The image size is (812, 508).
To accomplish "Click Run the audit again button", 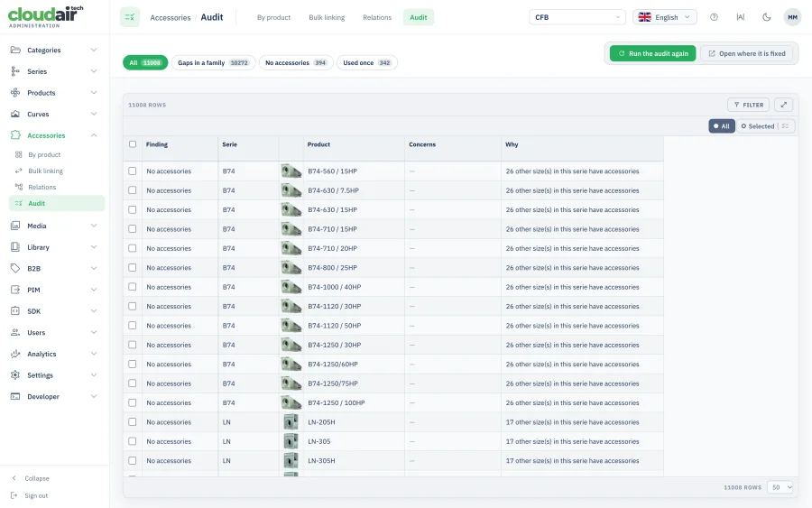I will pyautogui.click(x=652, y=53).
